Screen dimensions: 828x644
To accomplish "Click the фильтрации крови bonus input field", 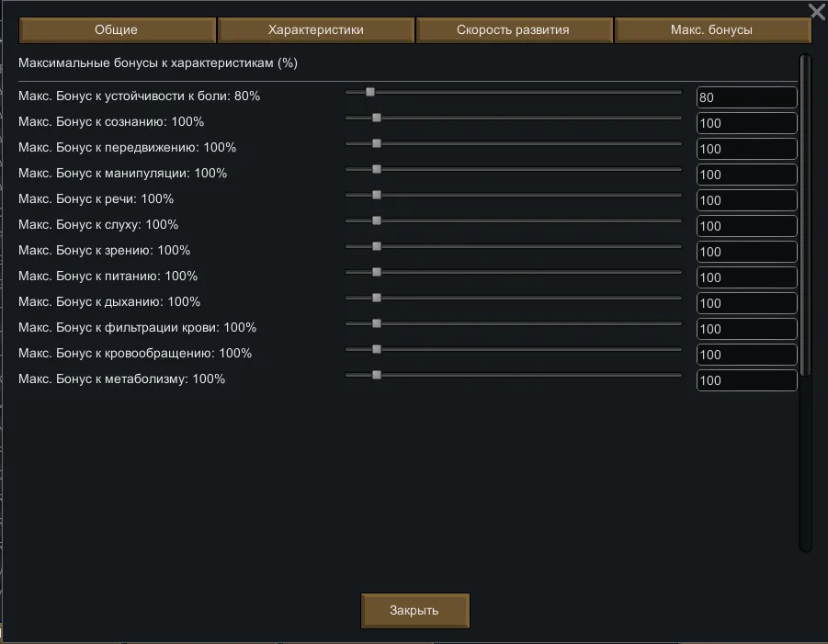I will click(746, 329).
